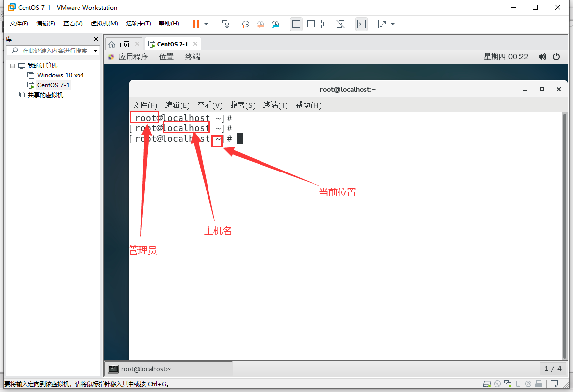Screen dimensions: 573x392
Task: Click the network adapter status icon
Action: [508, 384]
